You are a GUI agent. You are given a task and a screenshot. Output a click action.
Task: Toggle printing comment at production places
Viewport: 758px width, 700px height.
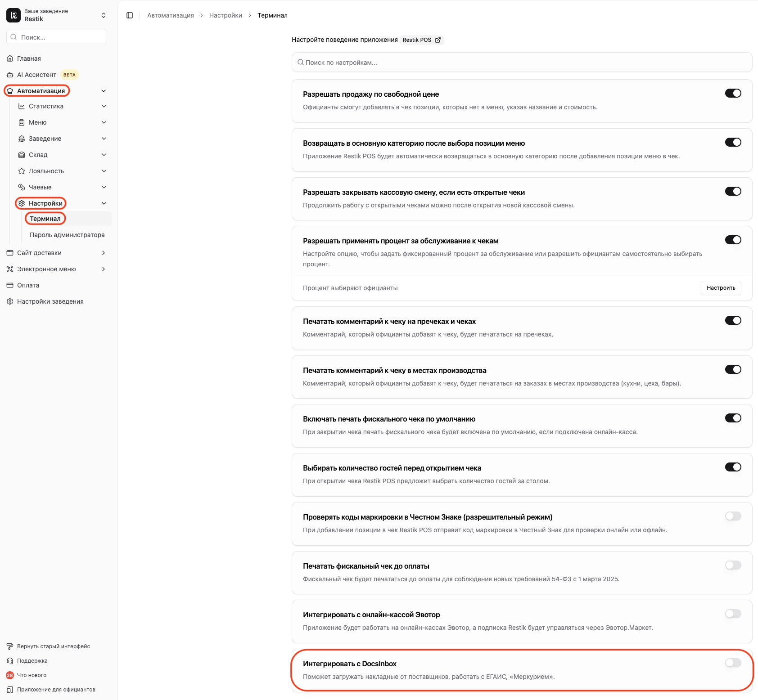coord(733,369)
